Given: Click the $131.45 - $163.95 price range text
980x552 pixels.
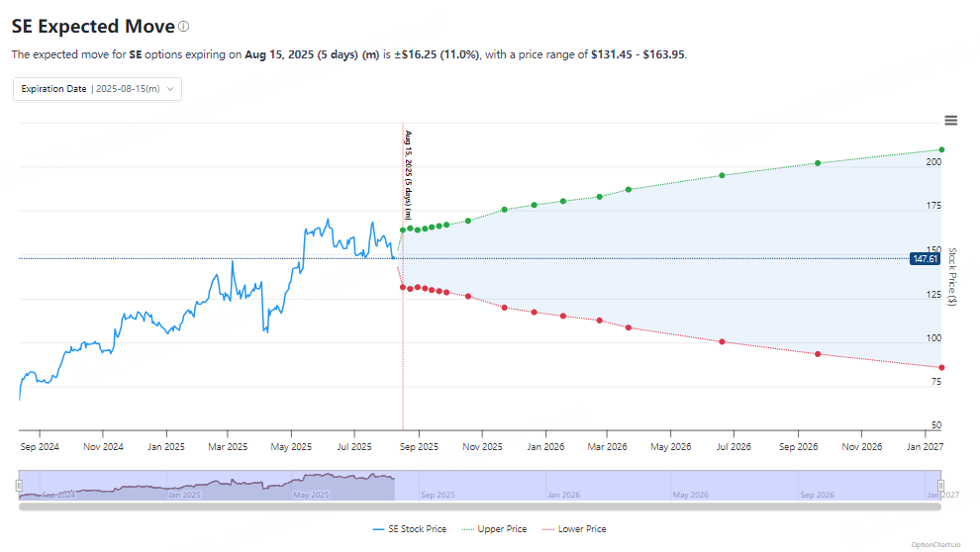Looking at the screenshot, I should [637, 54].
